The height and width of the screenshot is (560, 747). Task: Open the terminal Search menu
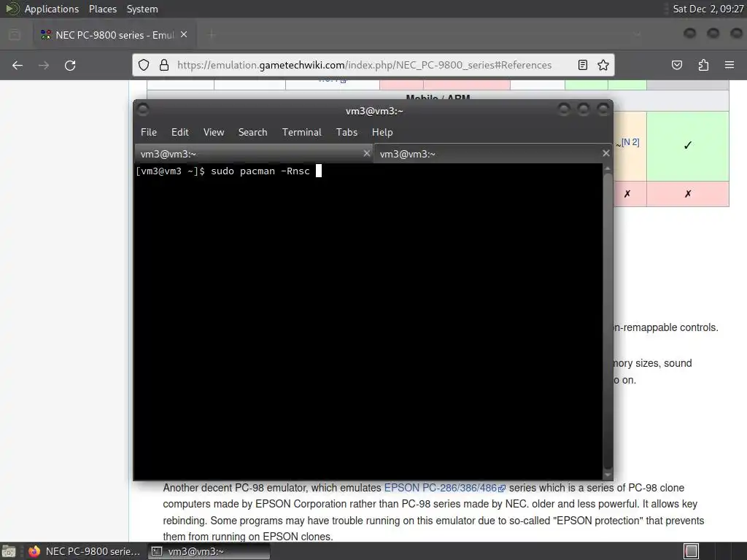[252, 133]
